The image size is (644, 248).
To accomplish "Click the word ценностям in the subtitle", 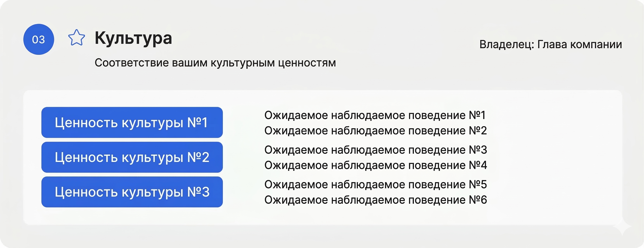I will point(307,63).
